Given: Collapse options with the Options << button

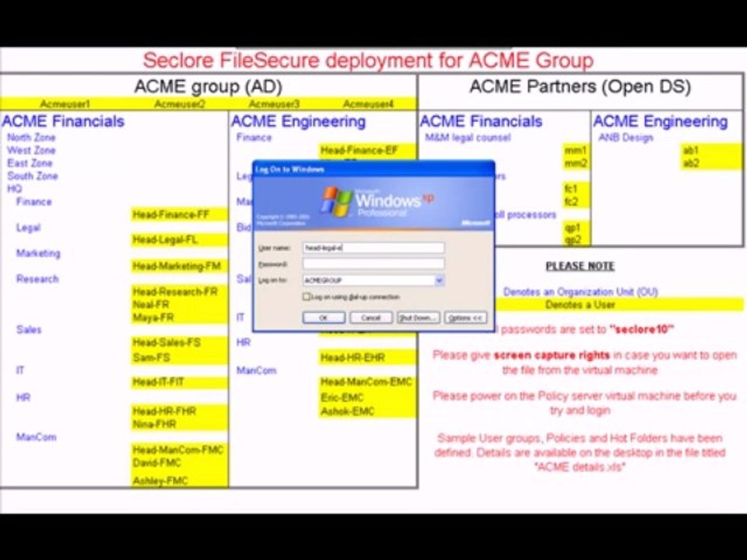Looking at the screenshot, I should (465, 317).
